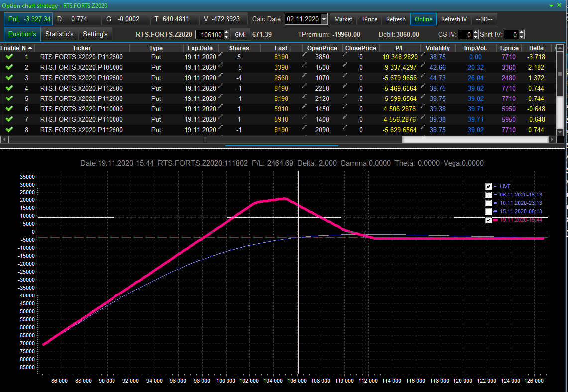Click the ClosePrice edit pencil in row 3
The height and width of the screenshot is (392, 568).
coord(345,76)
